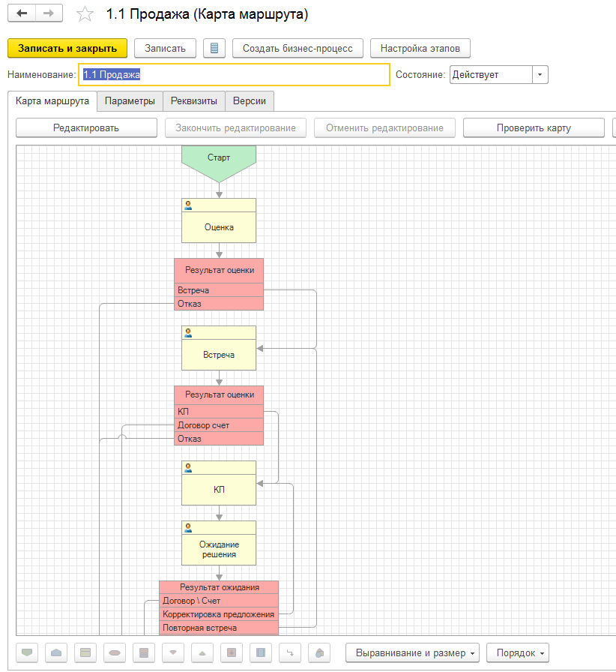Select the ellipse condition shape tool
Image resolution: width=616 pixels, height=672 pixels.
[115, 652]
